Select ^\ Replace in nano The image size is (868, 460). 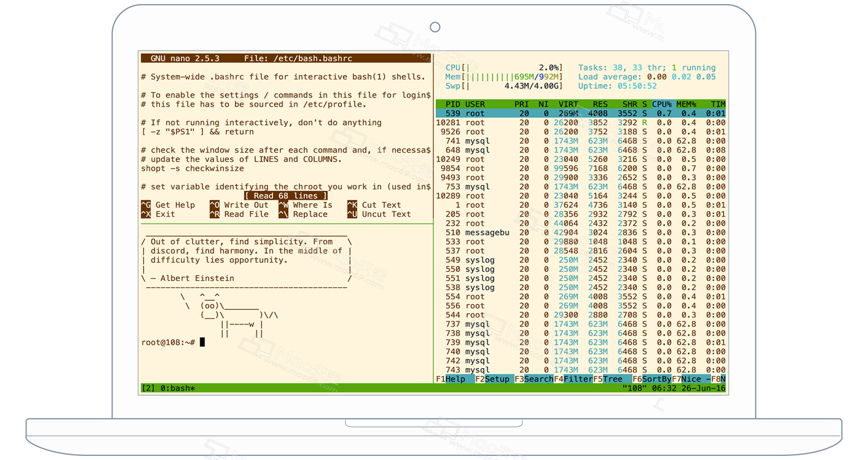[x=303, y=214]
